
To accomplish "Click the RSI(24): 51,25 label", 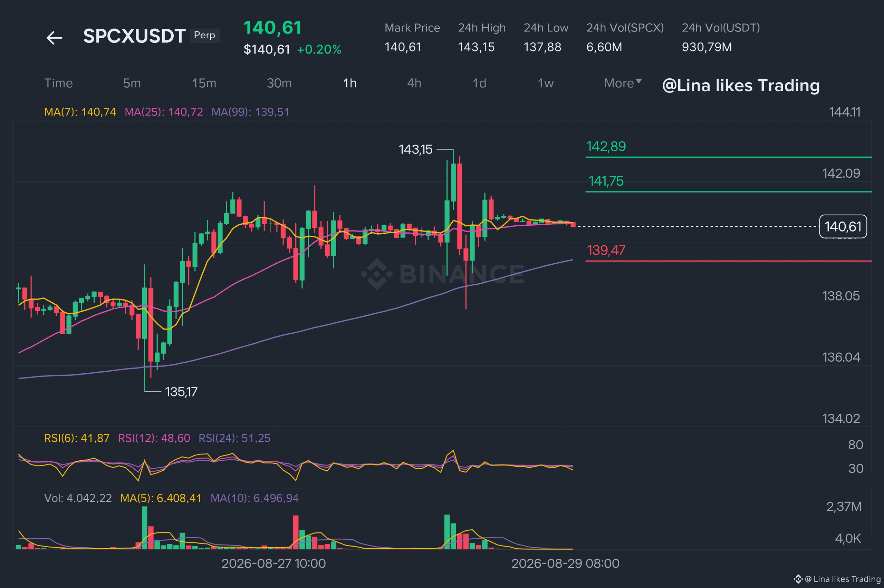I will pyautogui.click(x=234, y=438).
